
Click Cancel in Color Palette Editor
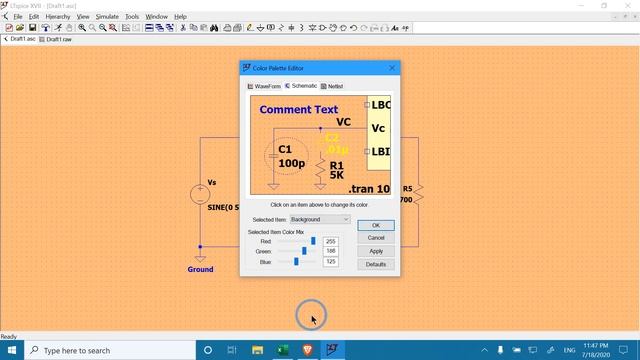pos(376,238)
